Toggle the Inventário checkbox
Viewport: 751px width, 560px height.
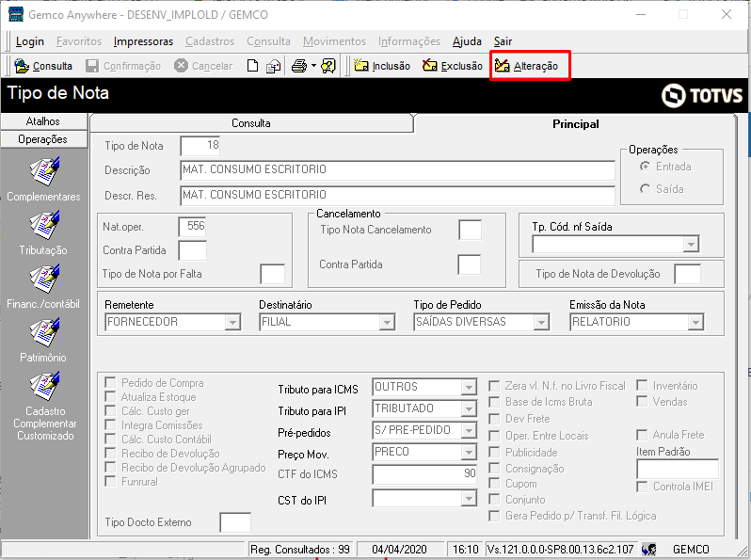[642, 386]
